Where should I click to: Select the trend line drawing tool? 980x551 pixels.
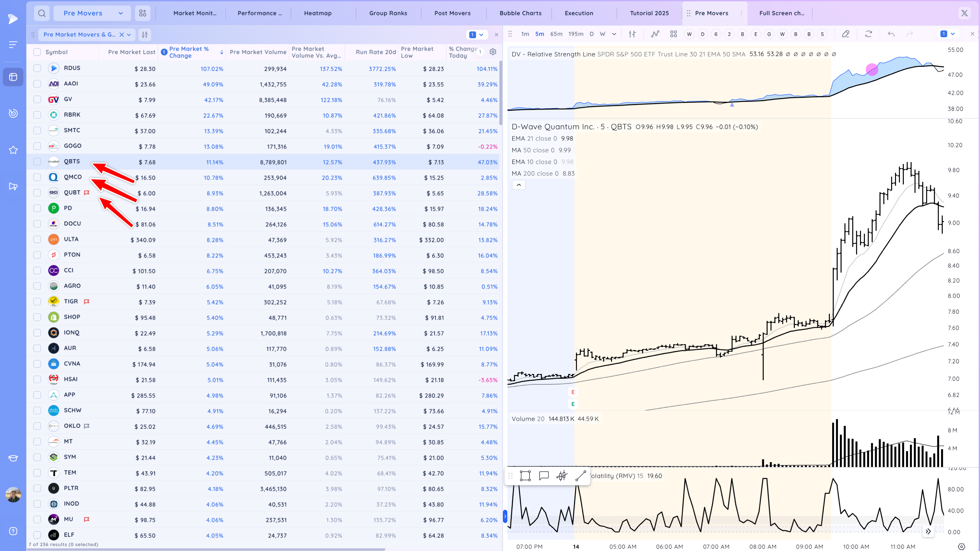[x=581, y=476]
